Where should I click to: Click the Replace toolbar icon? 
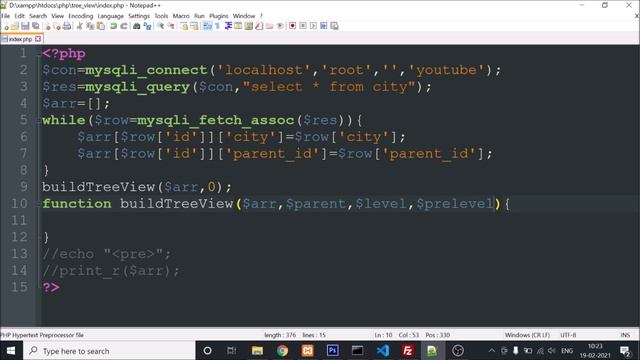[x=147, y=26]
